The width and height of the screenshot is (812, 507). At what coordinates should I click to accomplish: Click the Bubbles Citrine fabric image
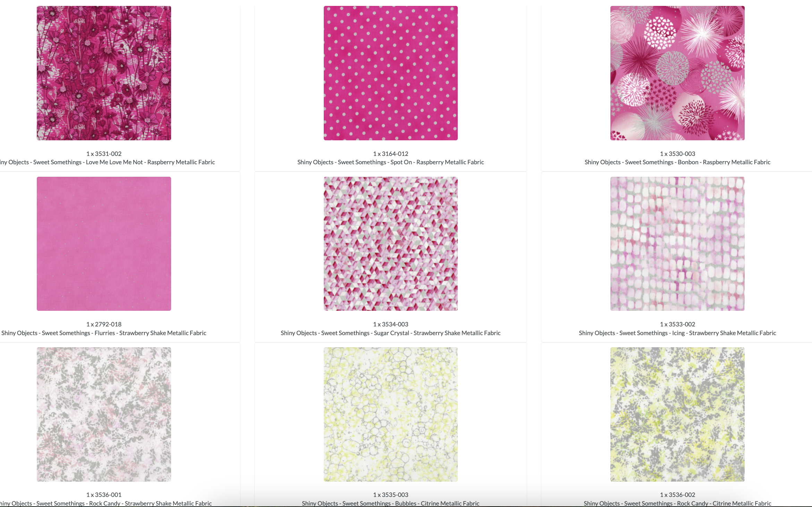pyautogui.click(x=390, y=414)
